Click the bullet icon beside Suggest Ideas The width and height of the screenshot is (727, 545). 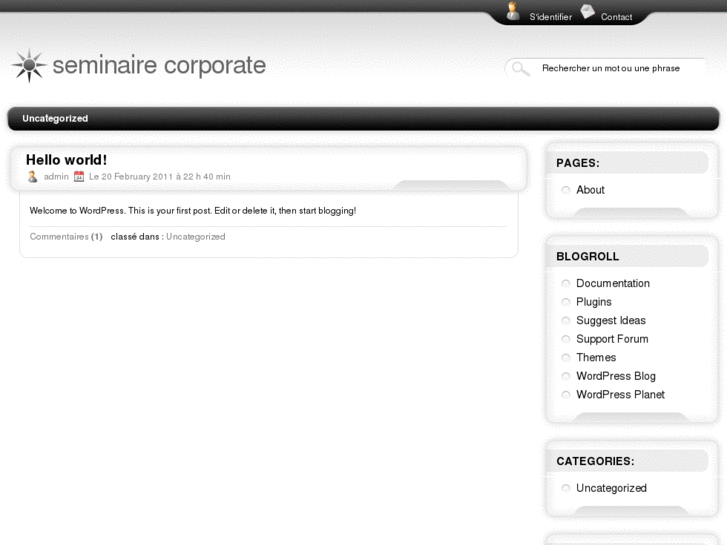(566, 321)
